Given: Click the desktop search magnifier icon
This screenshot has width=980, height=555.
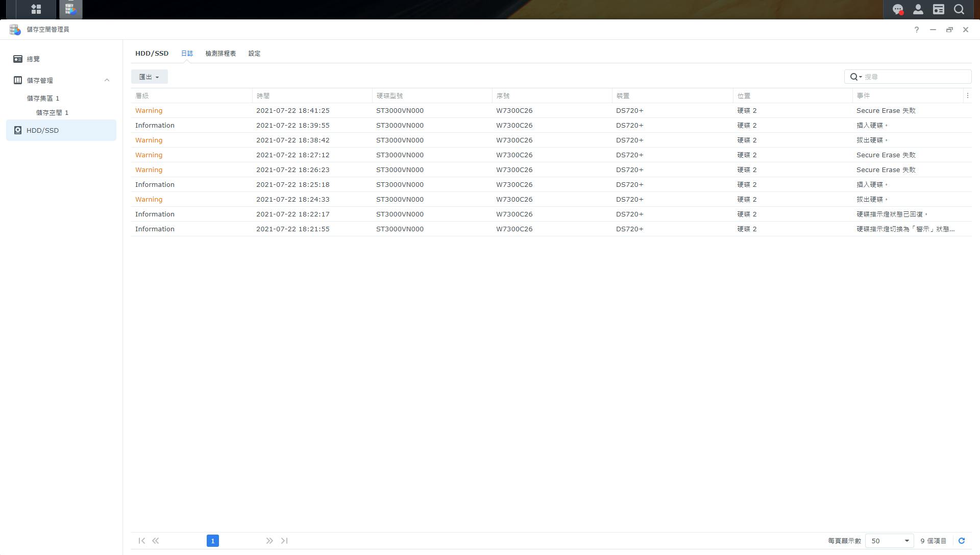Looking at the screenshot, I should 959,9.
